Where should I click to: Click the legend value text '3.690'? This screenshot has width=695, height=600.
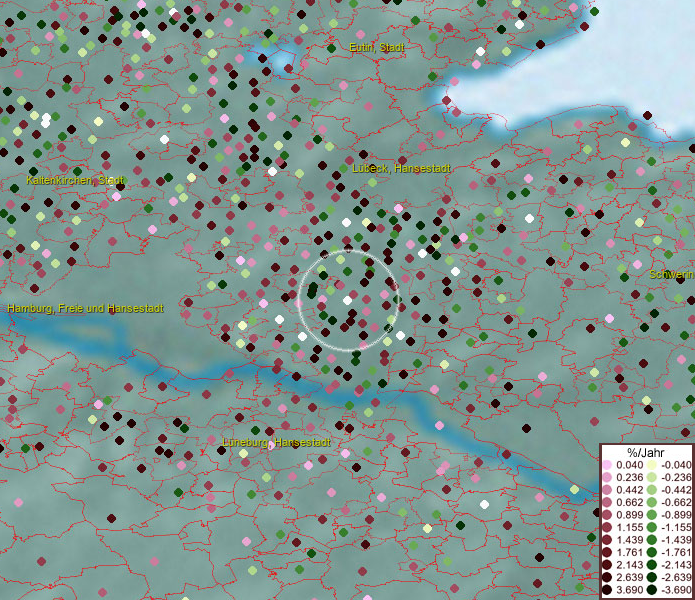click(630, 590)
